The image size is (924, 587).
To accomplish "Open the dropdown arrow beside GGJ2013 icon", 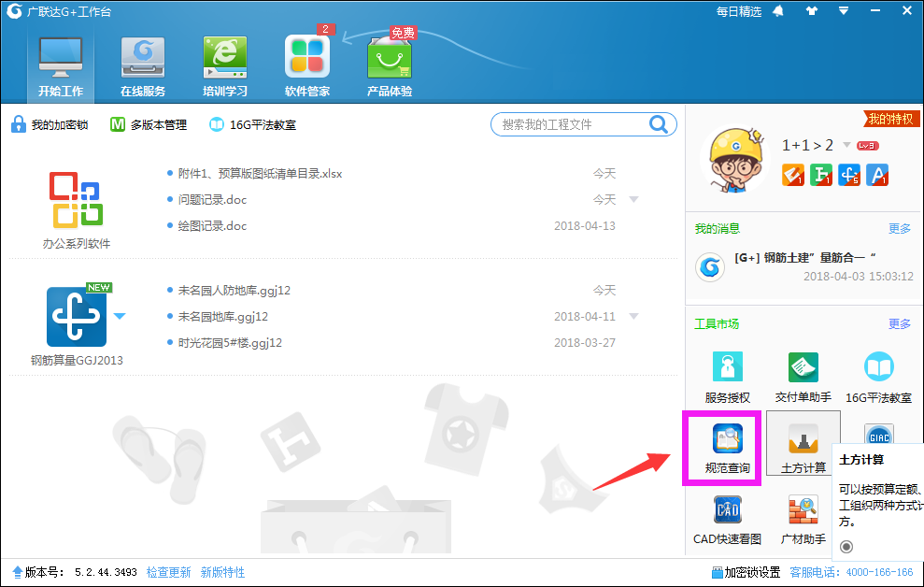I will tap(120, 317).
